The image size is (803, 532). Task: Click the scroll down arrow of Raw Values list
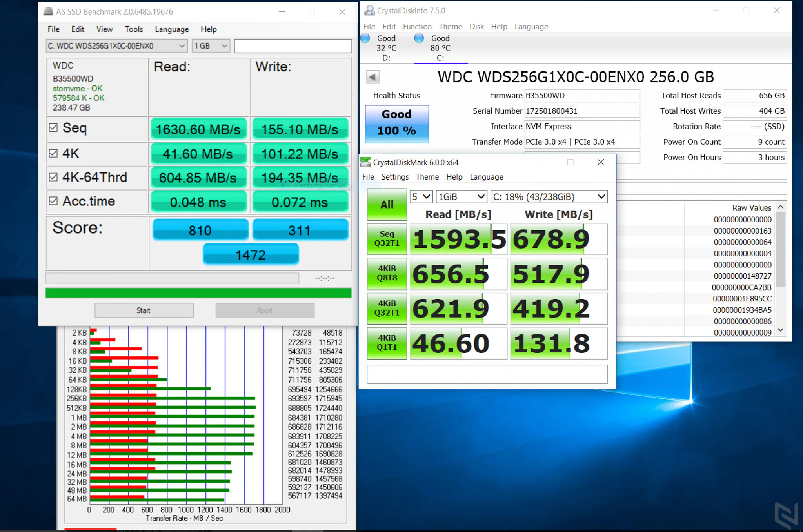click(x=781, y=330)
